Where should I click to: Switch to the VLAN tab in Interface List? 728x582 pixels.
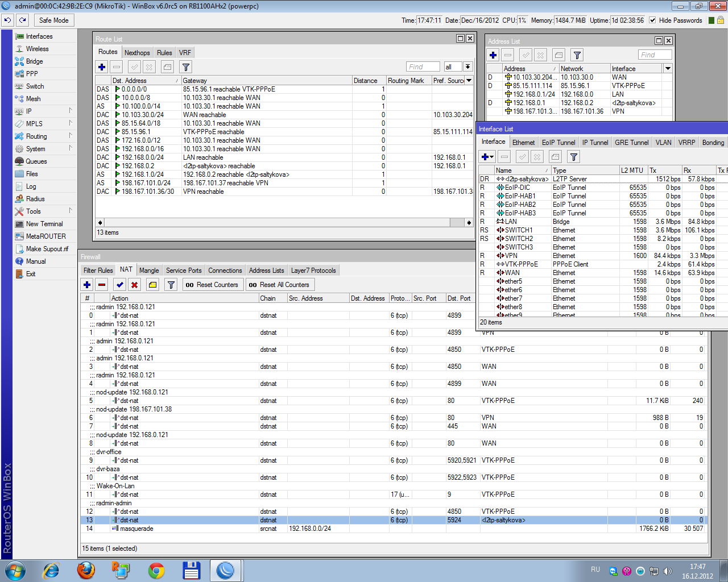[663, 143]
